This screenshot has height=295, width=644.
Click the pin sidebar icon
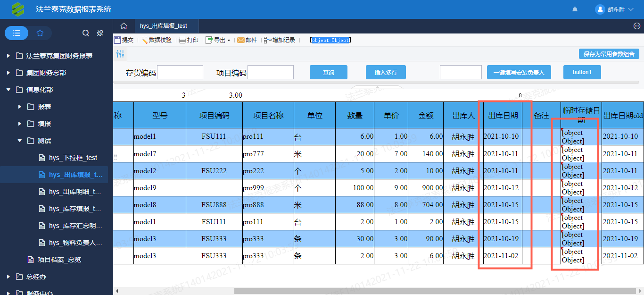point(100,33)
